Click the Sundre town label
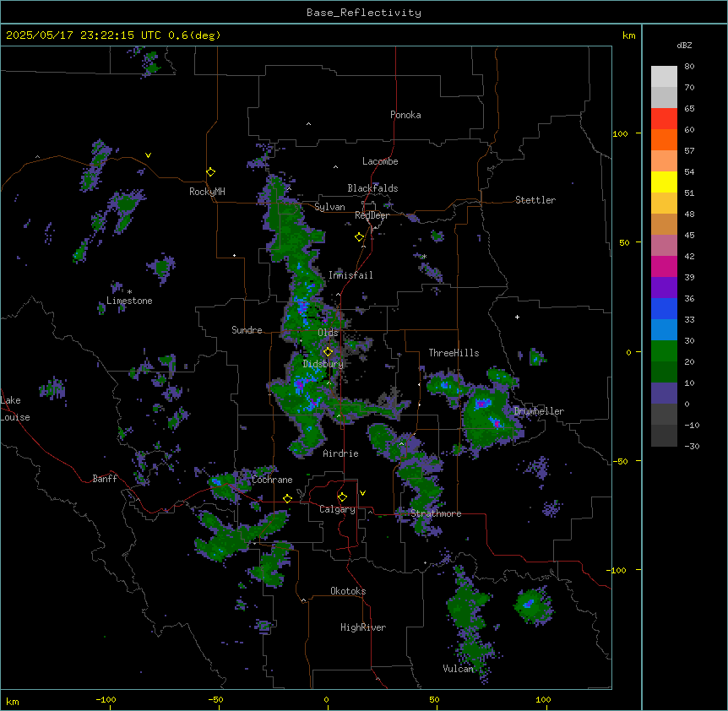The width and height of the screenshot is (728, 711). (x=247, y=330)
